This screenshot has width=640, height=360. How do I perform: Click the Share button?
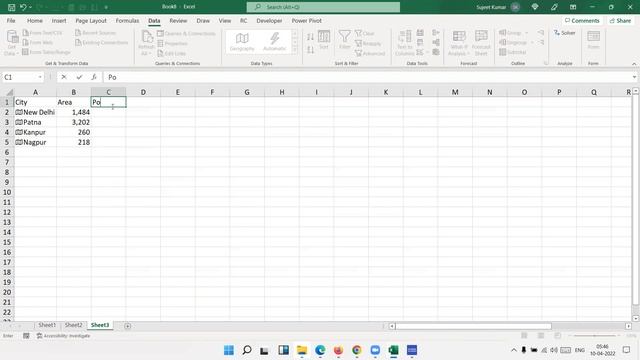[x=620, y=20]
